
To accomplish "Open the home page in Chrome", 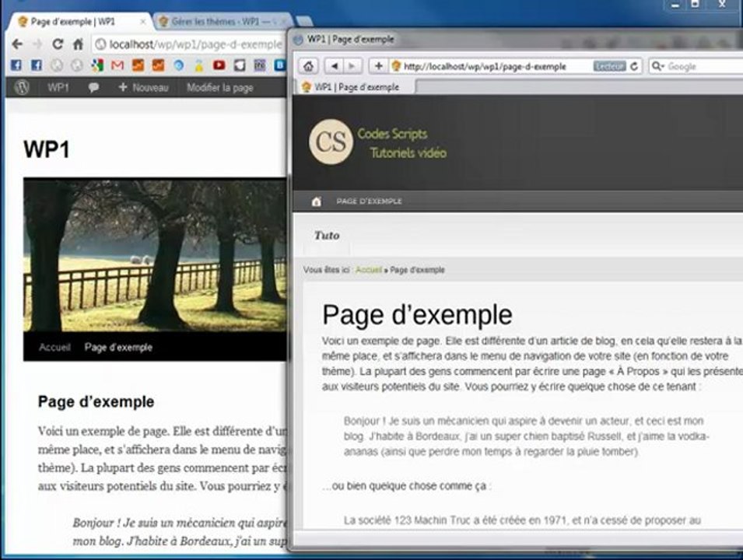I will coord(78,44).
